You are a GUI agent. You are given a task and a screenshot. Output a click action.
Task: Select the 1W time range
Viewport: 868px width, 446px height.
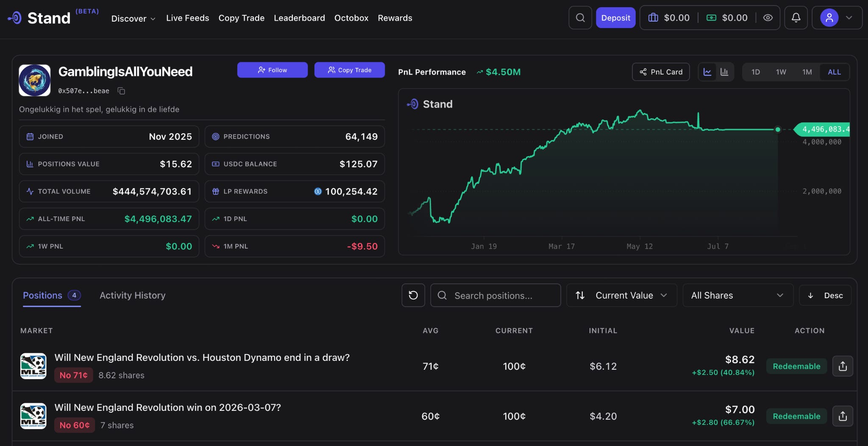click(x=781, y=72)
